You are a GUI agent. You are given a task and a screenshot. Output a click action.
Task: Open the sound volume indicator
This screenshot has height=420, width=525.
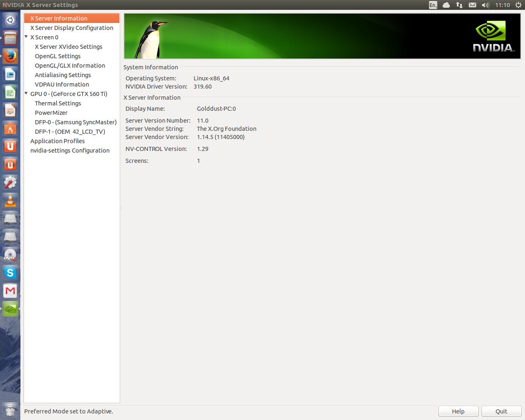pos(486,5)
